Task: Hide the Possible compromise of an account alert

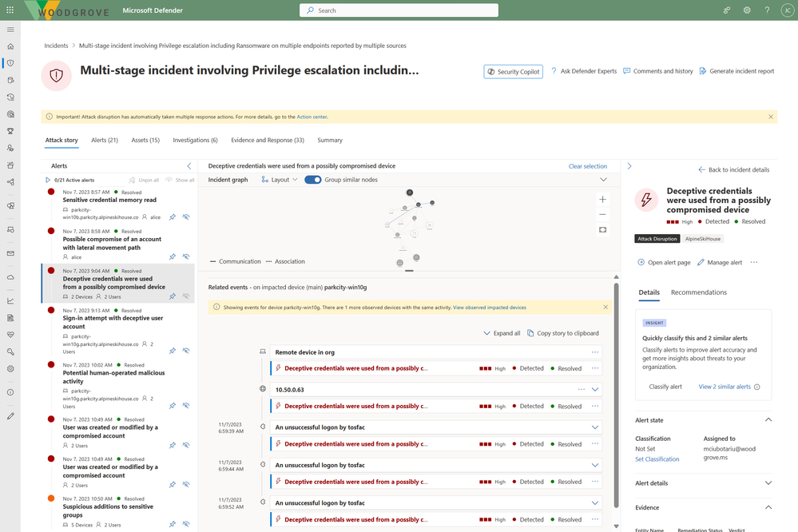Action: coord(186,256)
